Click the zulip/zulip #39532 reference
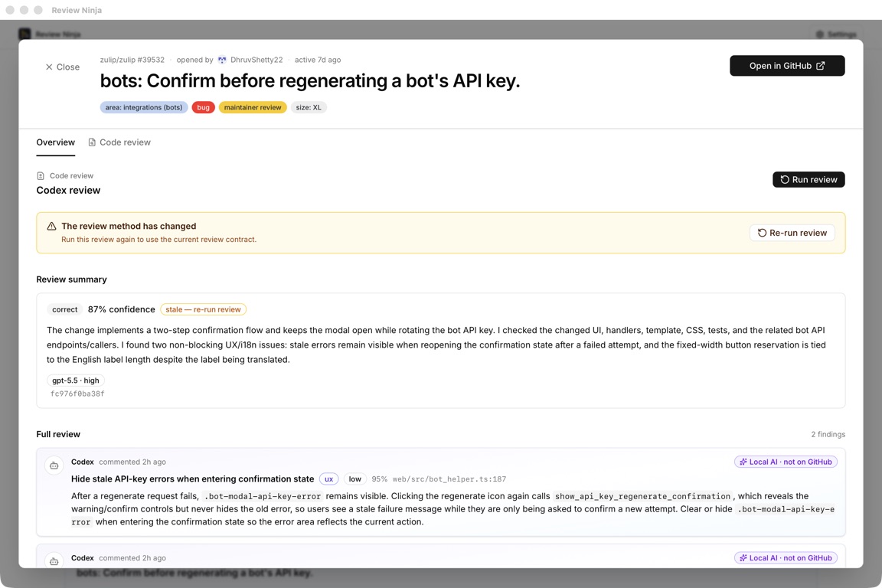 (x=132, y=60)
